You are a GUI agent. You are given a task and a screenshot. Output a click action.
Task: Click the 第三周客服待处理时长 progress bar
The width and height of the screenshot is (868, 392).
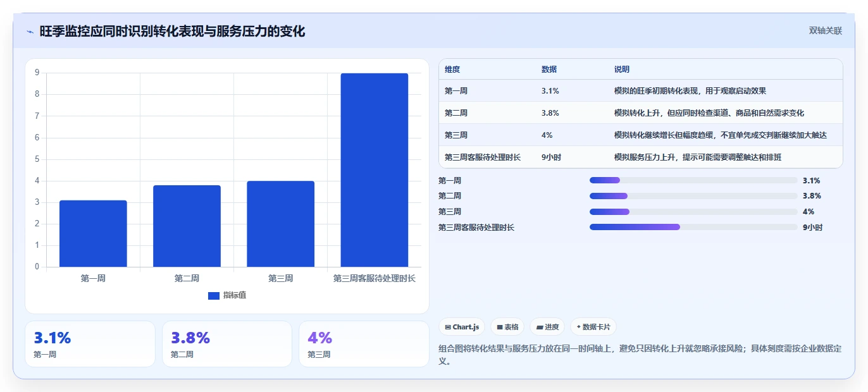pos(693,227)
